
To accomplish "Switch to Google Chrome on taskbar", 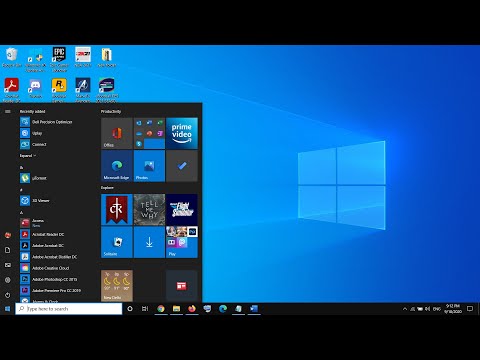I will coord(161,309).
